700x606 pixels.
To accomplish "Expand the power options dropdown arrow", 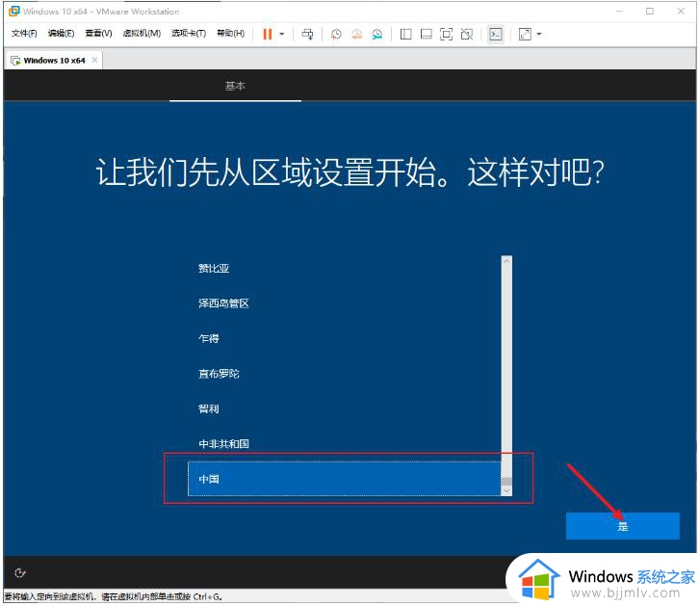I will [282, 35].
